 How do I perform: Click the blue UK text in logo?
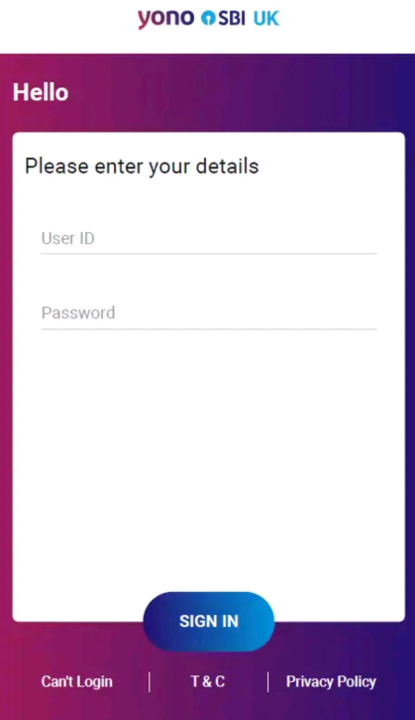pos(266,18)
